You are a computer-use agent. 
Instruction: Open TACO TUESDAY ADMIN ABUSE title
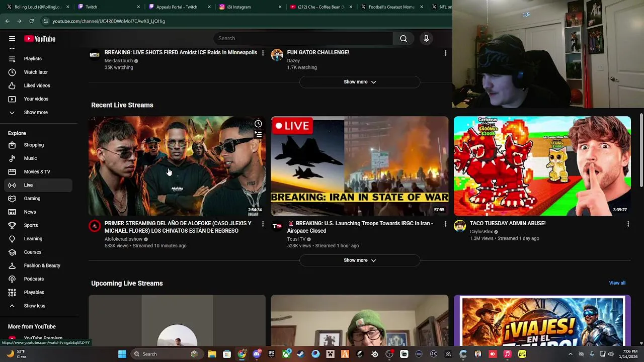[x=507, y=223]
